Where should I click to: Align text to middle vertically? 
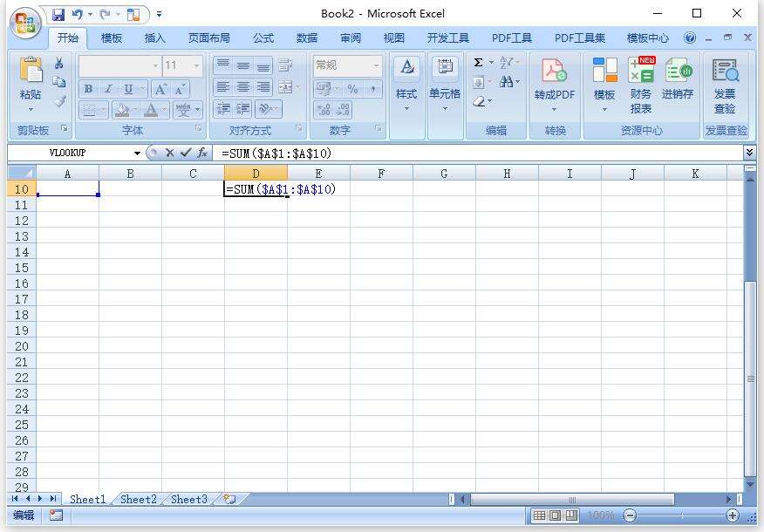pos(243,65)
